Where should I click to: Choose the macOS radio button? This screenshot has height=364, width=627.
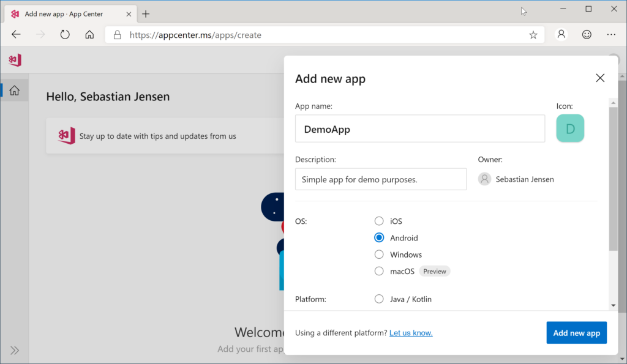[x=379, y=271]
